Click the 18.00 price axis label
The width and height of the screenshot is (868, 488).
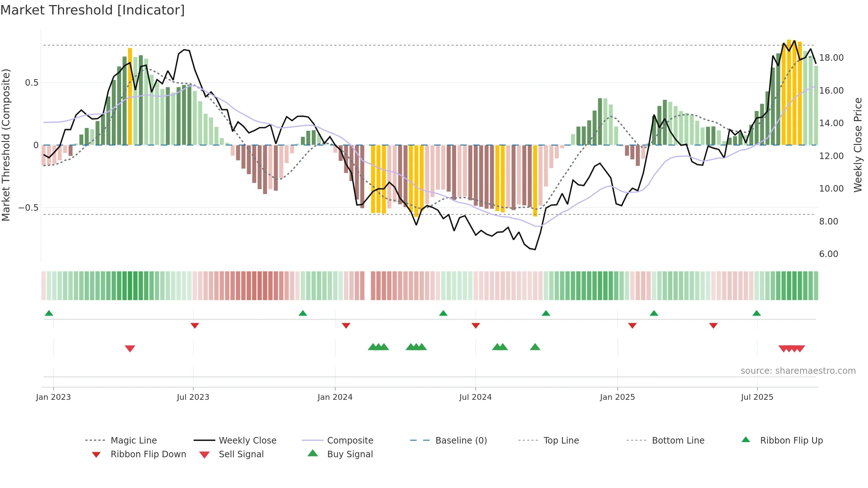(x=831, y=58)
